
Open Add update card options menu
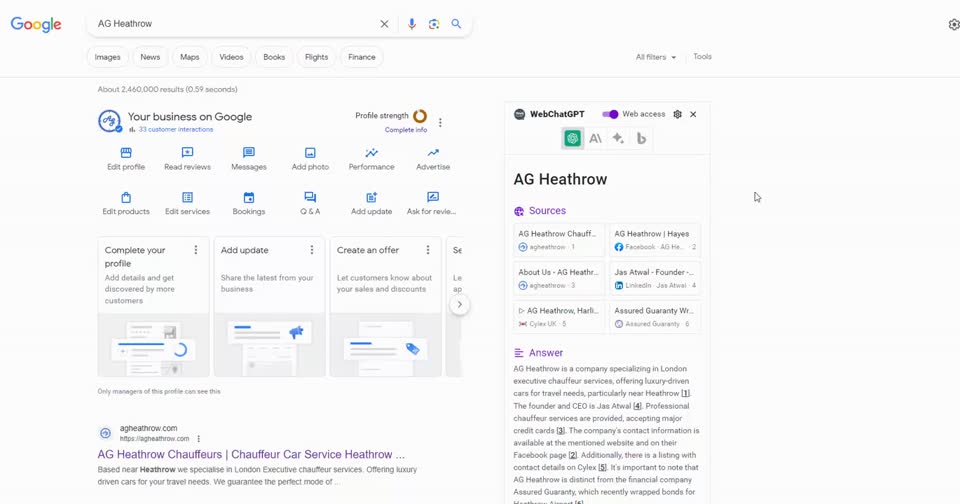pos(312,250)
